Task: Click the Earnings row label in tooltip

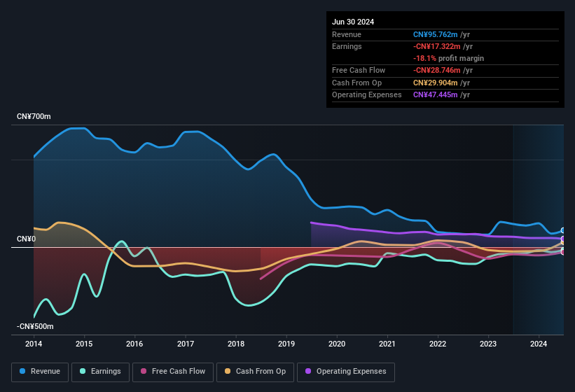Action: (347, 46)
